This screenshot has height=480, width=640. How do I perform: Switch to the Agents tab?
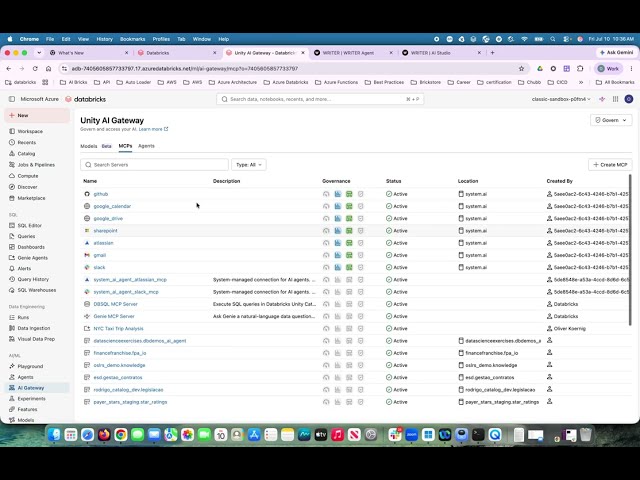pos(146,146)
